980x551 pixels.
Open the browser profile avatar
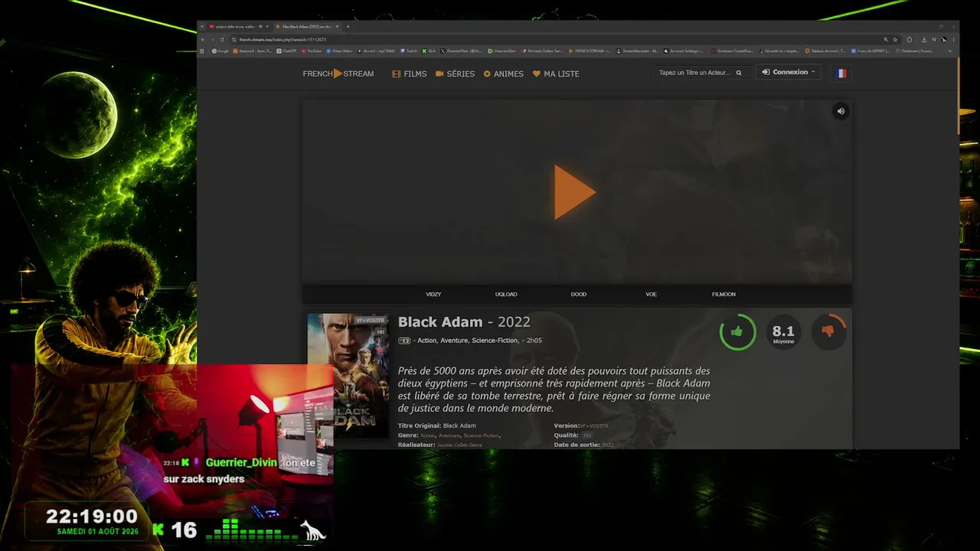[x=944, y=40]
